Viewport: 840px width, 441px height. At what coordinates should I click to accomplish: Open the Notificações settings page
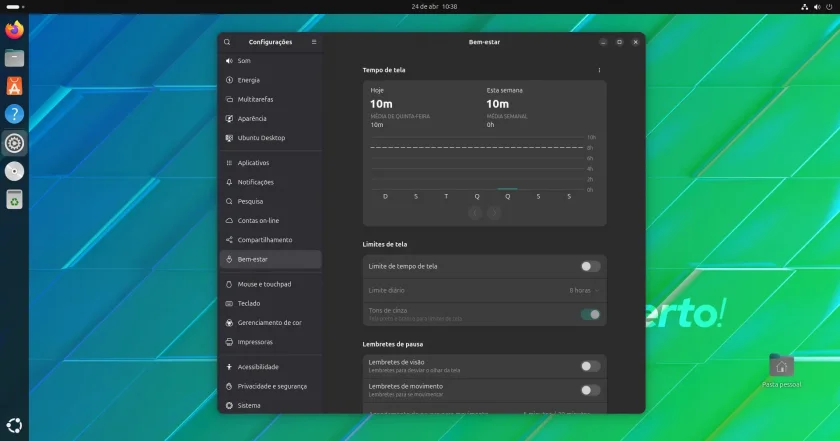point(271,182)
